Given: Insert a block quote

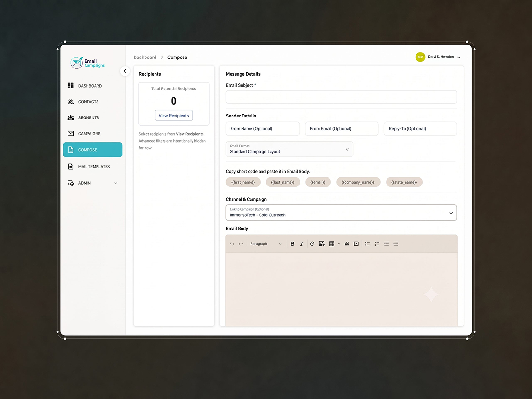Looking at the screenshot, I should (x=347, y=243).
